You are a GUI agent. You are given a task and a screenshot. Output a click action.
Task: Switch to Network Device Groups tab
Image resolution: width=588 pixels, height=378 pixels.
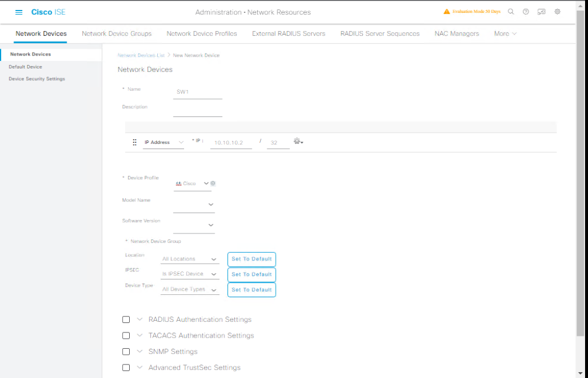point(117,34)
